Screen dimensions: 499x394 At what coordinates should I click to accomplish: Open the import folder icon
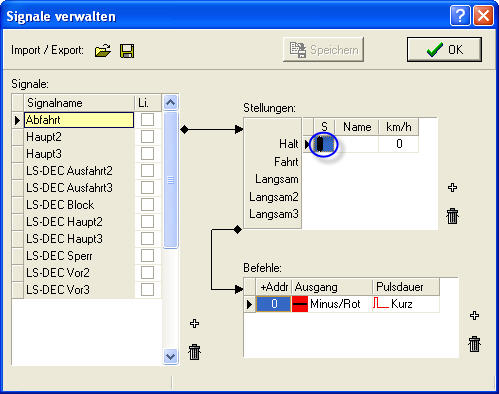[103, 51]
